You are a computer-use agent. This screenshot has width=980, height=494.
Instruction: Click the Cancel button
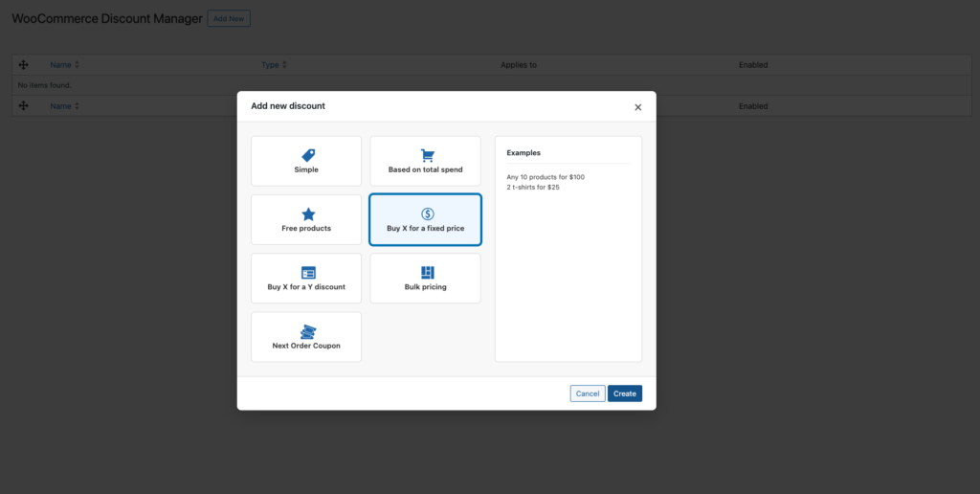pyautogui.click(x=588, y=393)
